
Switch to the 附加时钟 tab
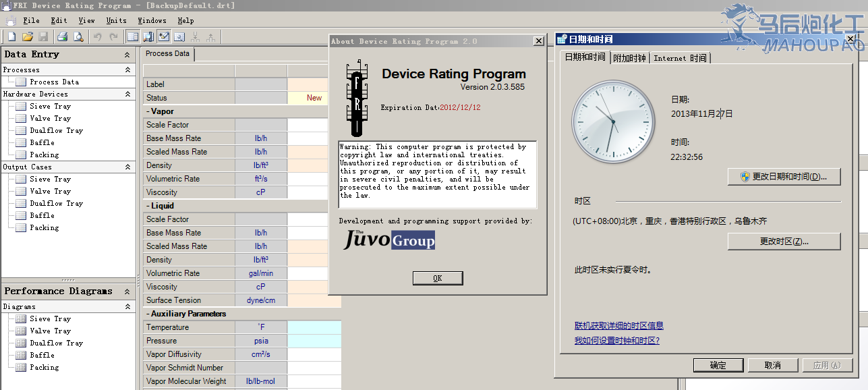tap(629, 58)
